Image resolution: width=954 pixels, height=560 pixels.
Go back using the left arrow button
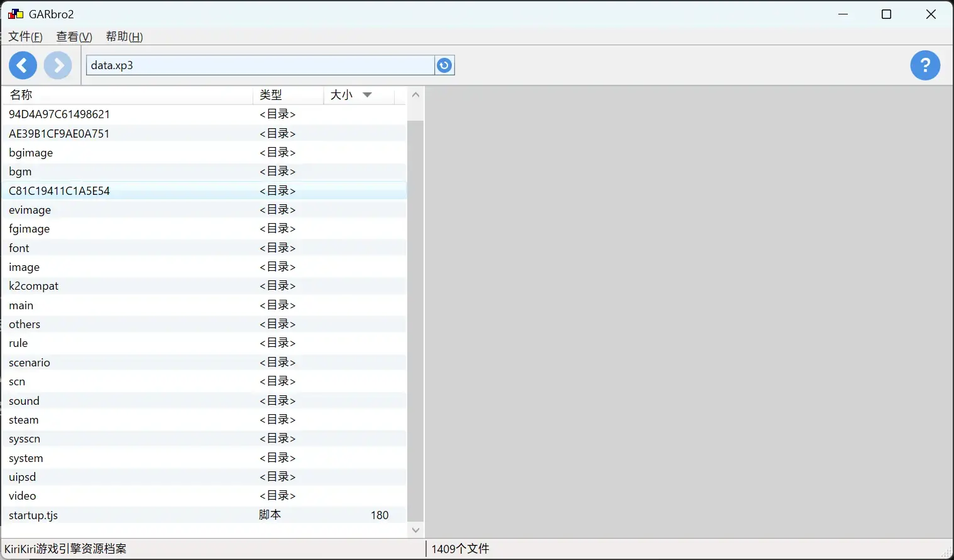coord(23,65)
